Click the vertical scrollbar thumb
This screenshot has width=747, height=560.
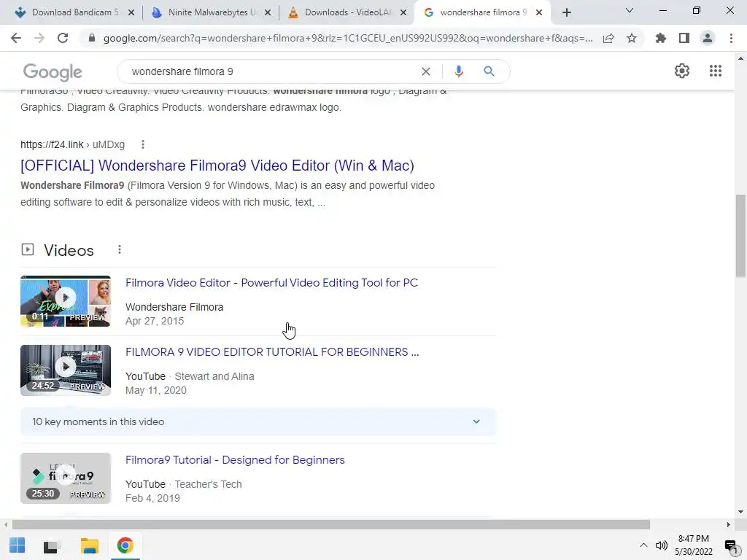pos(740,236)
